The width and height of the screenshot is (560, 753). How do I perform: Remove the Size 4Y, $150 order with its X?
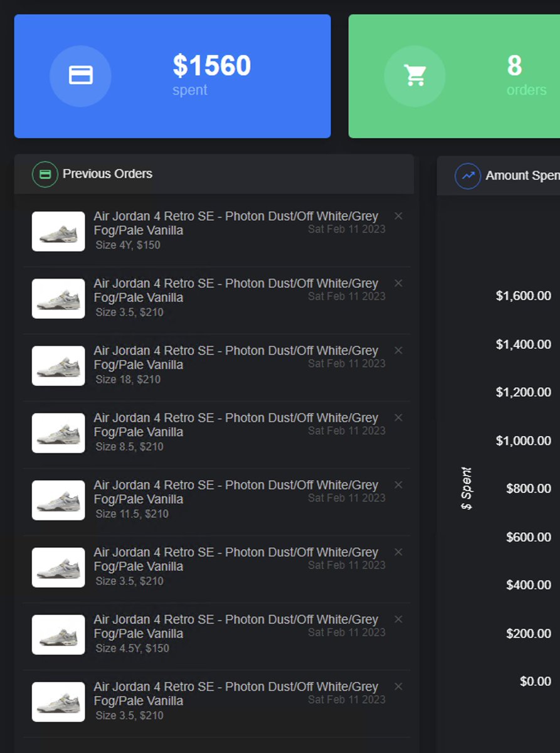[x=398, y=216]
